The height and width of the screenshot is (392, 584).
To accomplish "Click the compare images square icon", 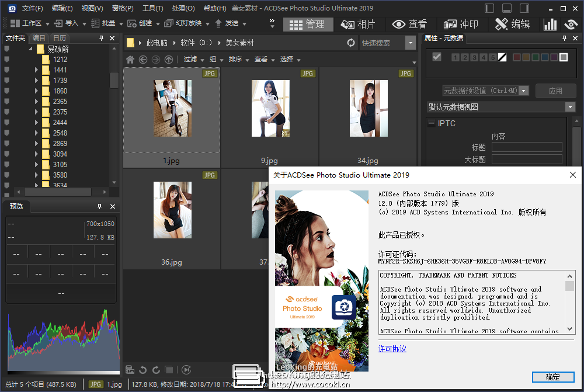I will coord(169,370).
